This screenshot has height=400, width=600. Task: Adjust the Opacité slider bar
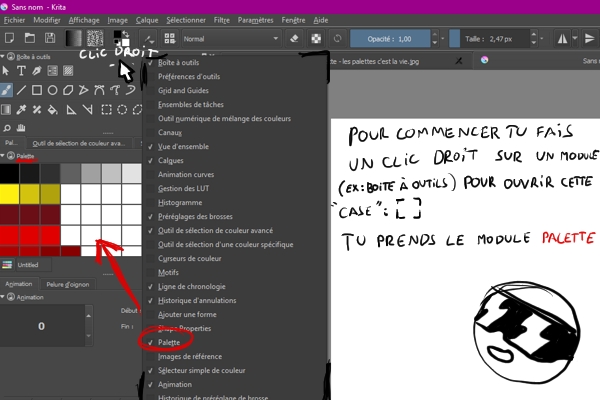[x=390, y=39]
